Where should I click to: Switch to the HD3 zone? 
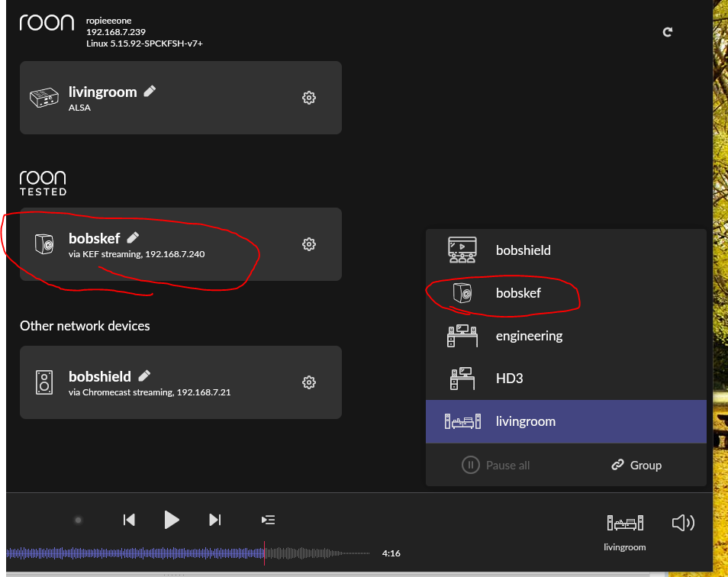point(509,379)
